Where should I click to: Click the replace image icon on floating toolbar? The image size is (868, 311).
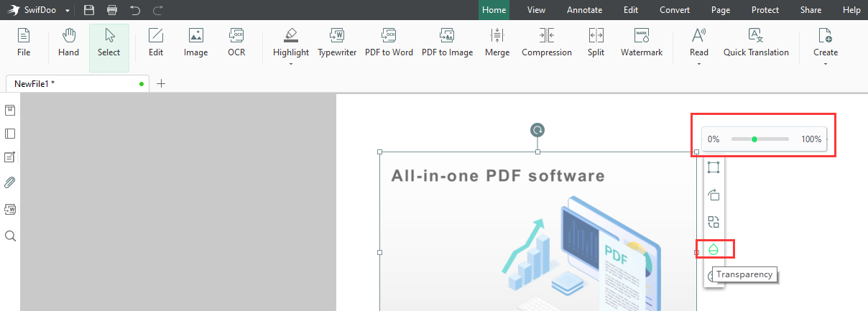coord(714,222)
